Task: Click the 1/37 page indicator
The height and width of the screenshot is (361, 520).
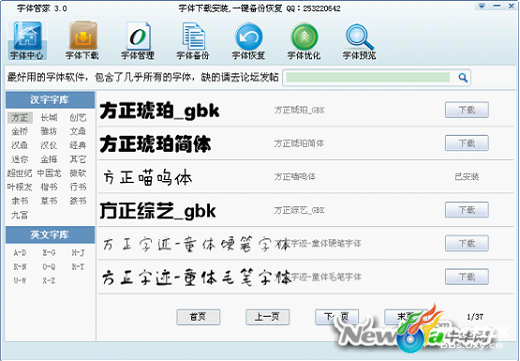Action: click(475, 317)
